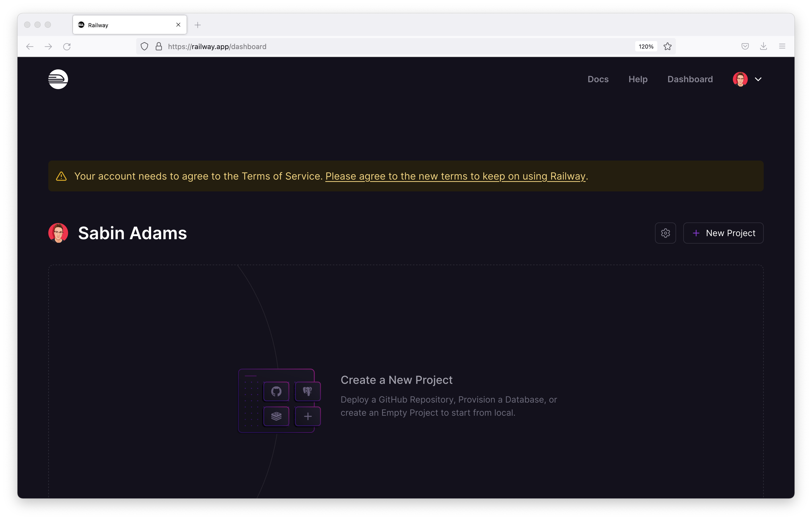The image size is (812, 520).
Task: Open the Help menu item
Action: click(x=638, y=79)
